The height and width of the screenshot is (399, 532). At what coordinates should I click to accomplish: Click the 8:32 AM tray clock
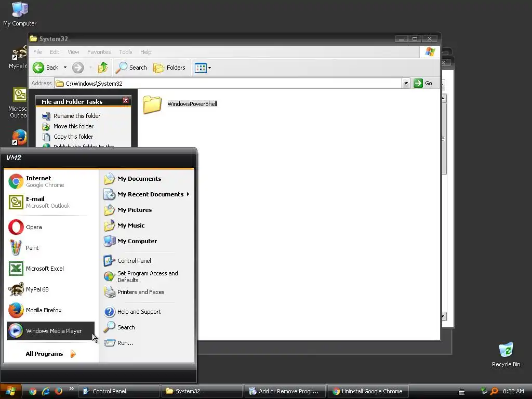pos(513,391)
